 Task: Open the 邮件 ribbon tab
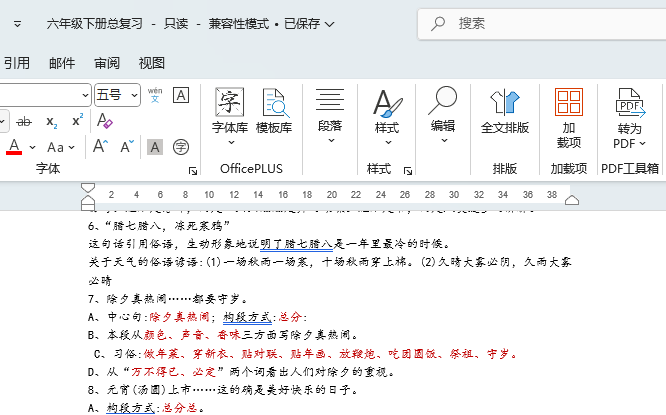tap(62, 63)
